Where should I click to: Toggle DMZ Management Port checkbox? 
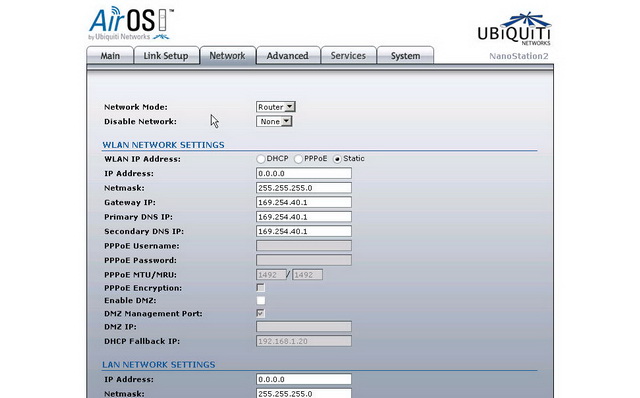(x=260, y=314)
